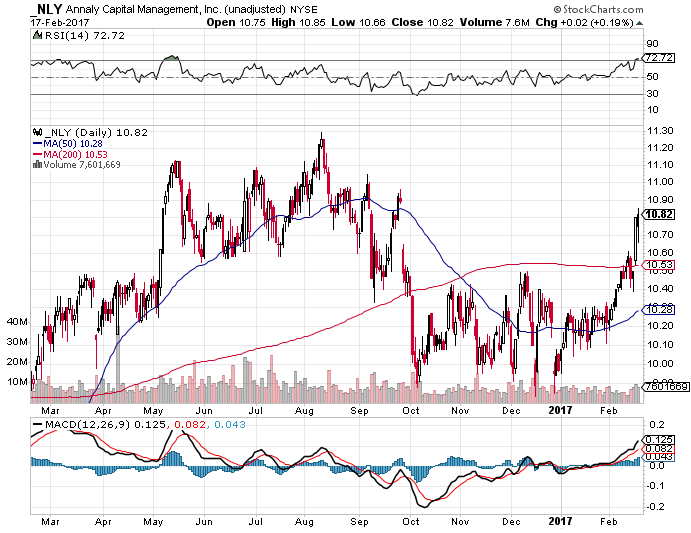Click the Volume 7,601,669 legend text

click(x=82, y=164)
